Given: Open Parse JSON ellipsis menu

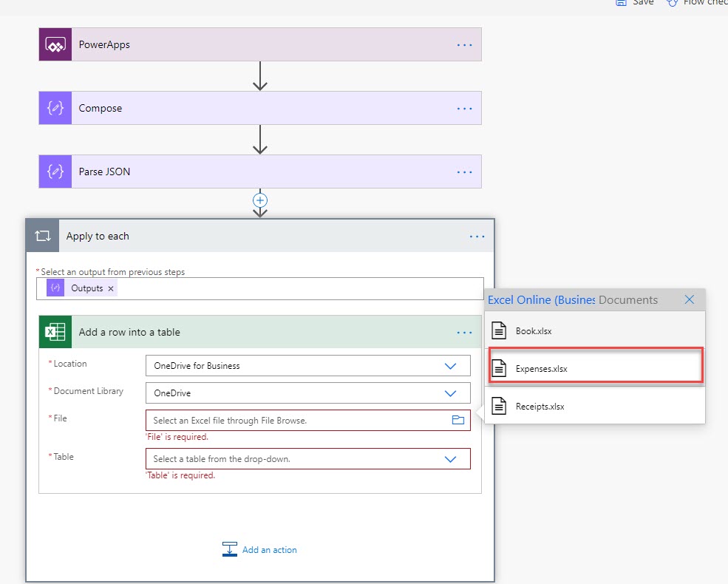Looking at the screenshot, I should (x=464, y=172).
